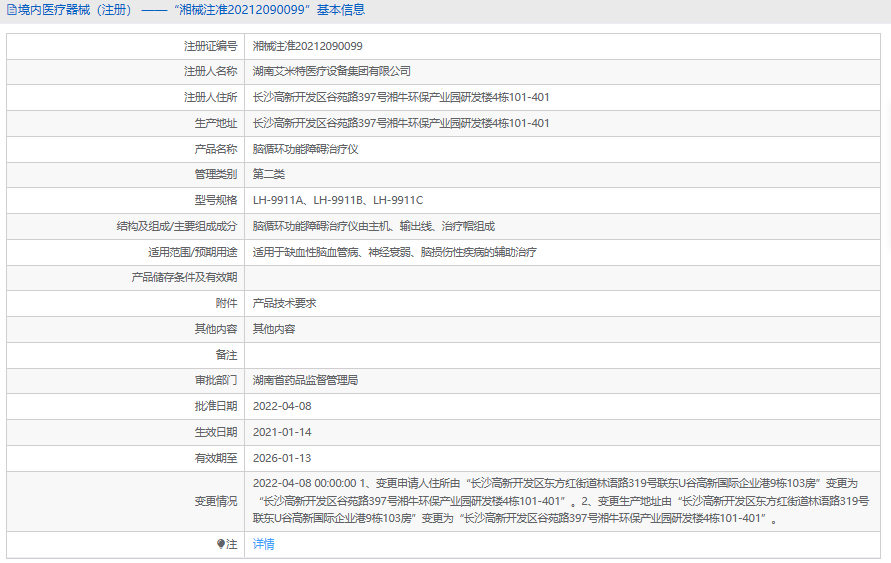This screenshot has width=891, height=563.
Task: Click the 产品技术要求 attachment
Action: pyautogui.click(x=285, y=303)
